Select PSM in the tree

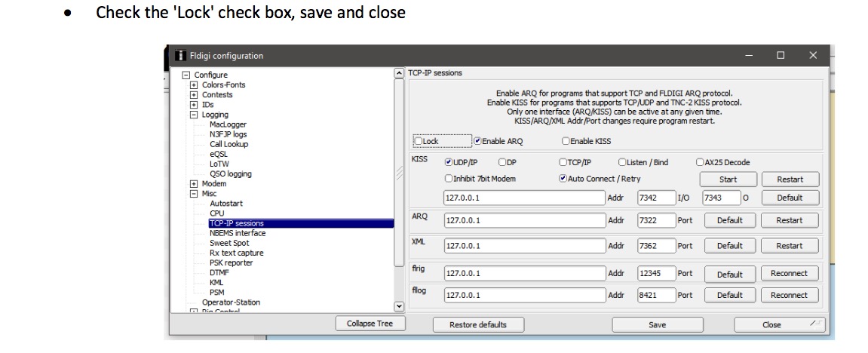pos(217,293)
